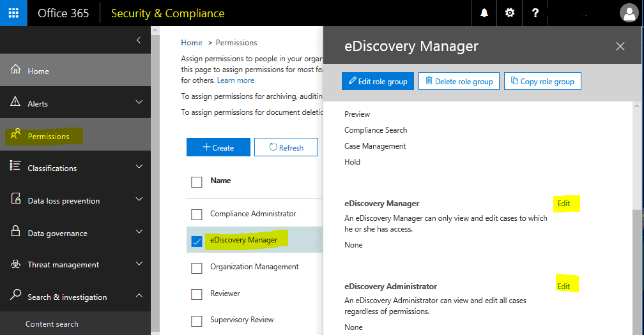Open the help question mark
Image resolution: width=644 pixels, height=335 pixels.
coord(535,13)
